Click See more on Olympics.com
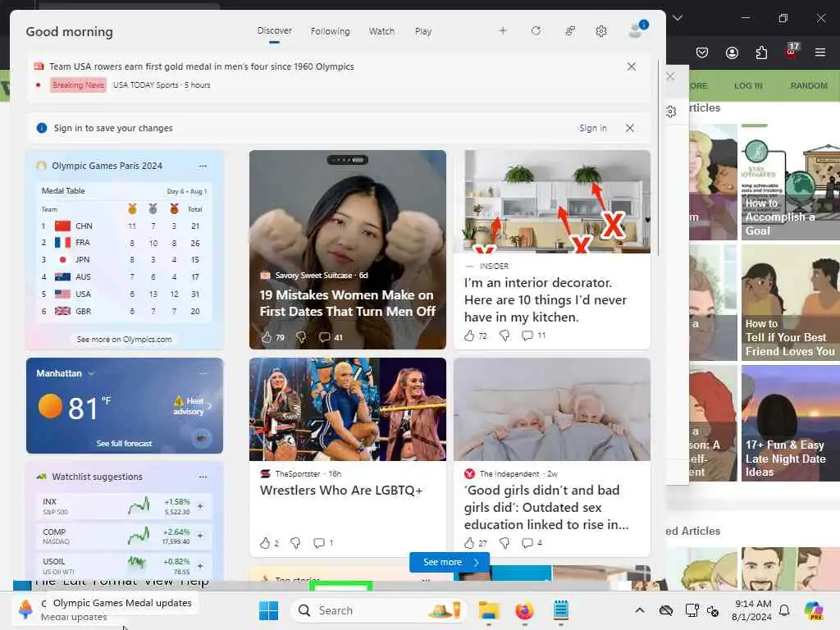 coord(125,339)
